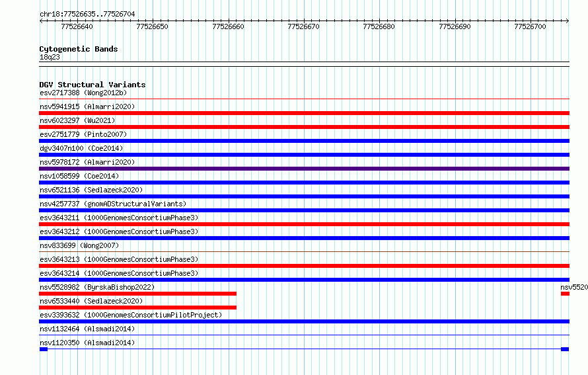The height and width of the screenshot is (375, 588).
Task: Click the Cytogenetic Bands track title
Action: pyautogui.click(x=79, y=49)
